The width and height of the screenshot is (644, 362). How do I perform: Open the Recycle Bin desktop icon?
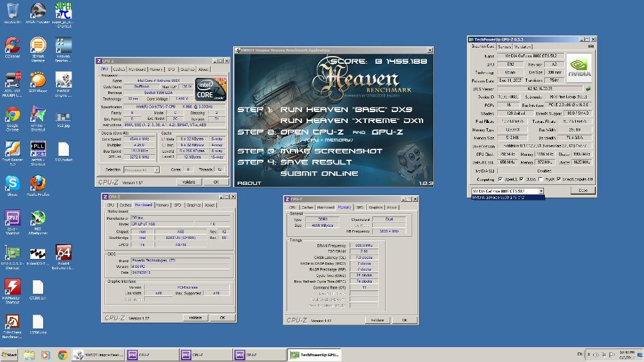click(x=12, y=12)
